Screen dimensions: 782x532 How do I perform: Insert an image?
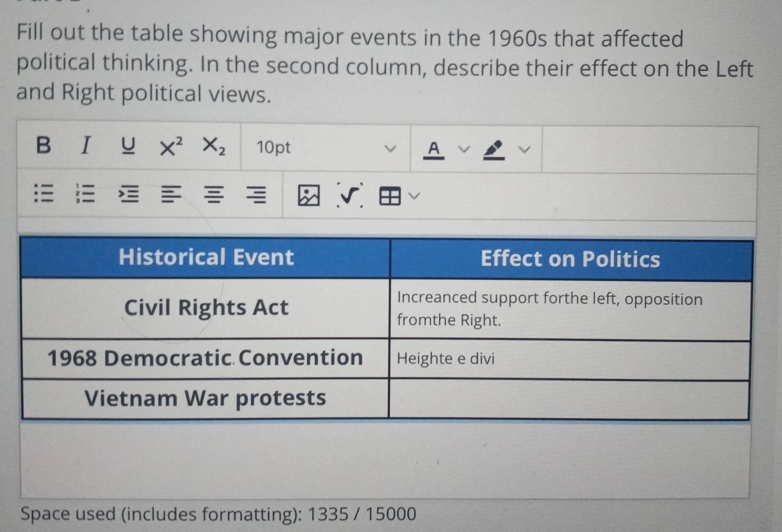[308, 196]
